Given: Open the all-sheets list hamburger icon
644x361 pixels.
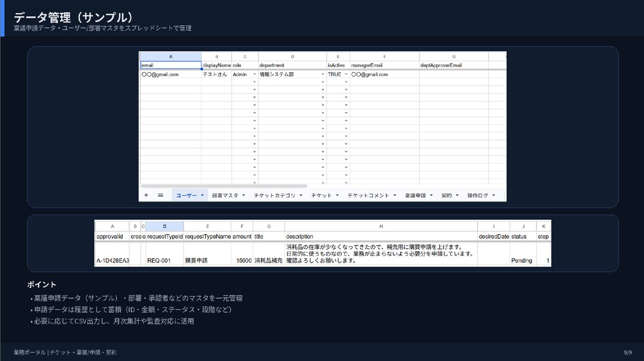Looking at the screenshot, I should [x=160, y=195].
